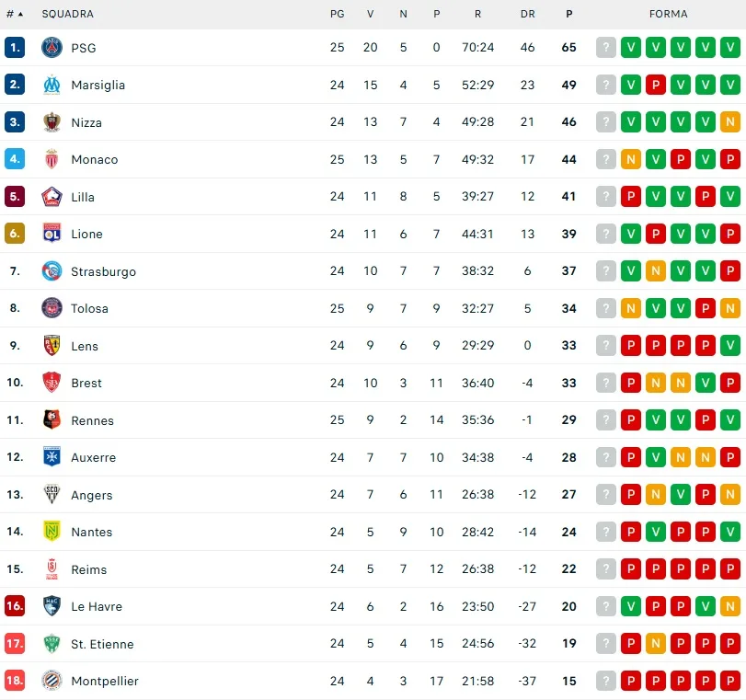
Task: Select the Strasburgo club logo
Action: (x=52, y=271)
